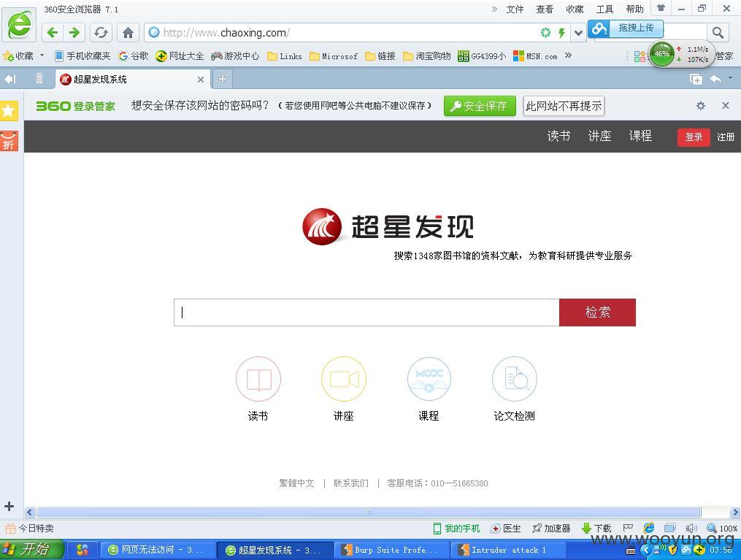Expand the 收藏 favorites dropdown arrow on the bookmarks bar
The height and width of the screenshot is (560, 741).
pos(42,55)
